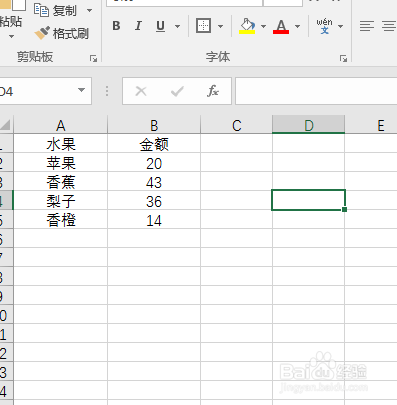Viewport: 397px width, 405px height.
Task: Select column B header
Action: [154, 125]
